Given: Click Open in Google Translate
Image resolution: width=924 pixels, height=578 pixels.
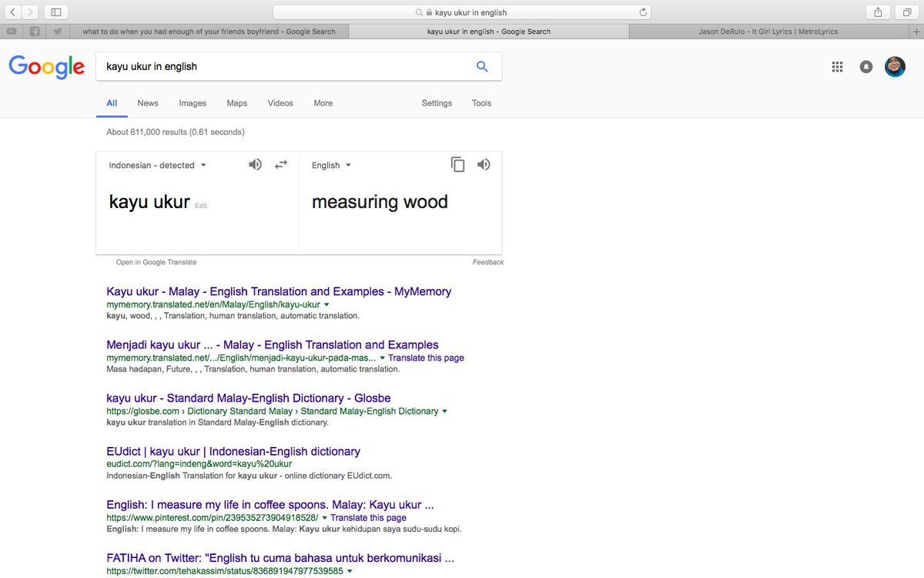Looking at the screenshot, I should 156,263.
